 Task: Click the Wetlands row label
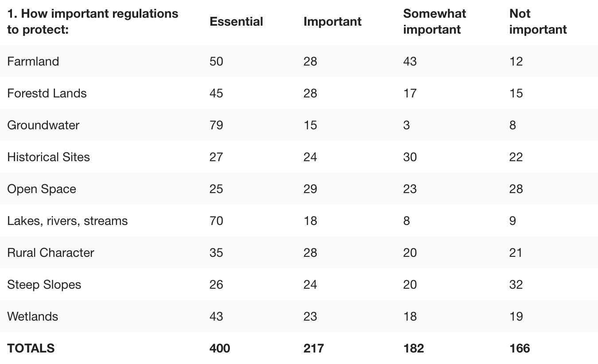click(33, 316)
